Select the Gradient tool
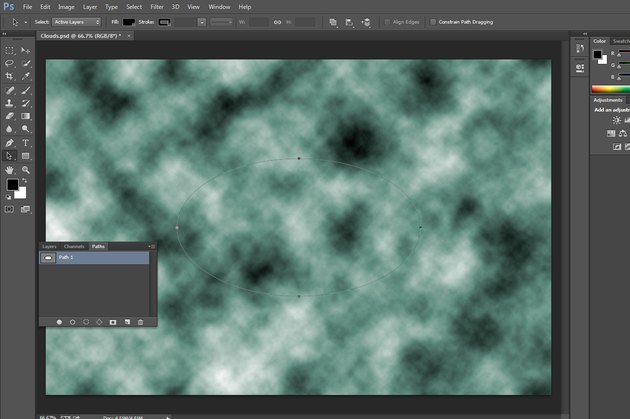 tap(25, 116)
